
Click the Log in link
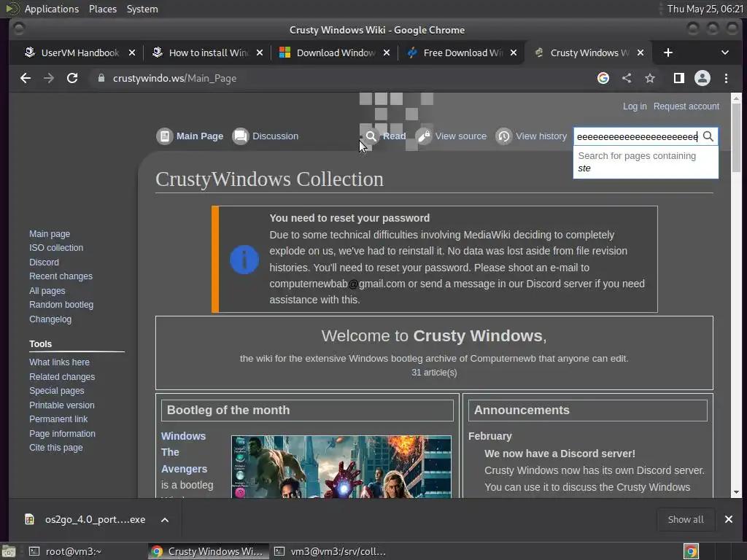635,106
